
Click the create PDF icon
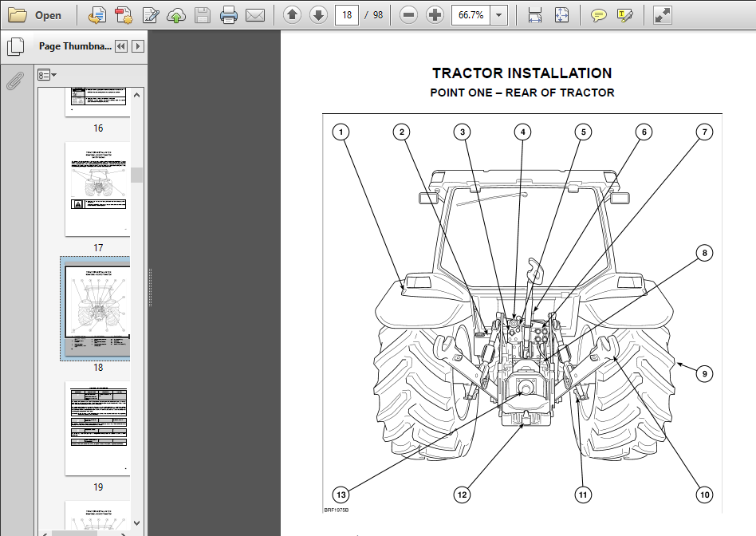[124, 15]
